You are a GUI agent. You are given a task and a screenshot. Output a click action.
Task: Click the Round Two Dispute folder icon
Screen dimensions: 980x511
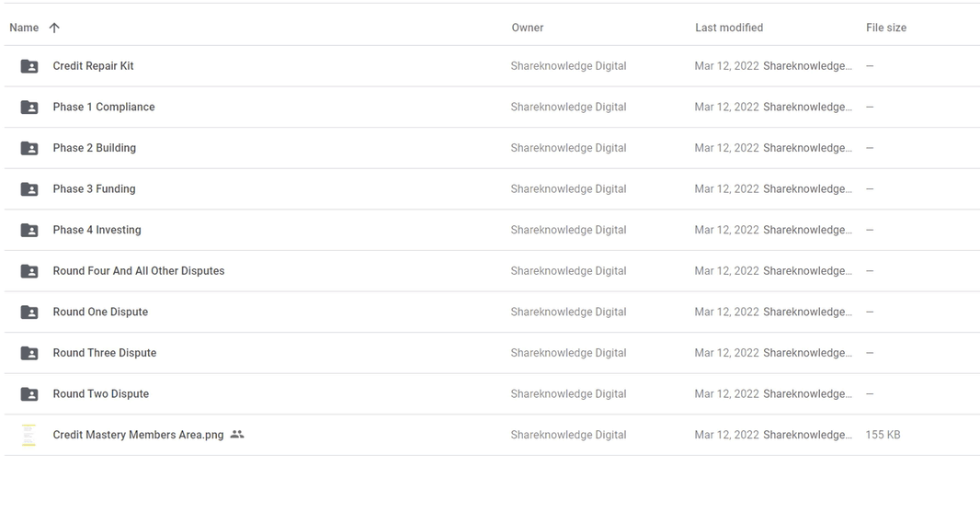coord(29,394)
